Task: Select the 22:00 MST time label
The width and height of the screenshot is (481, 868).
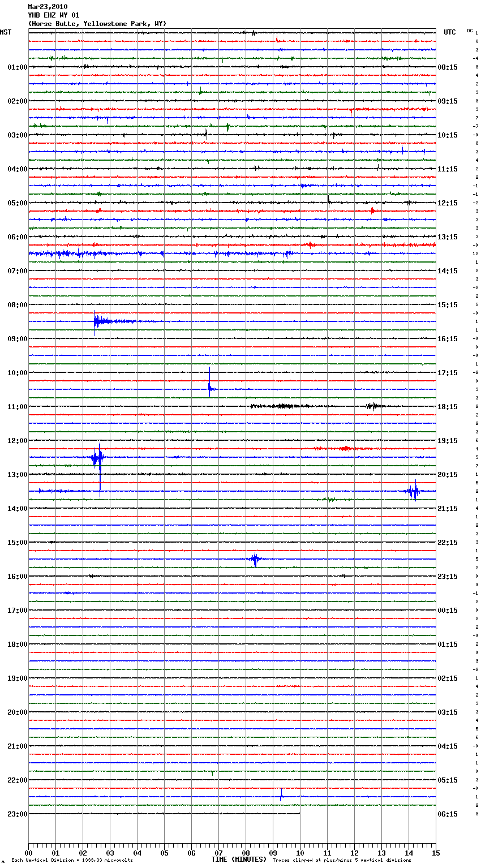Action: click(18, 780)
